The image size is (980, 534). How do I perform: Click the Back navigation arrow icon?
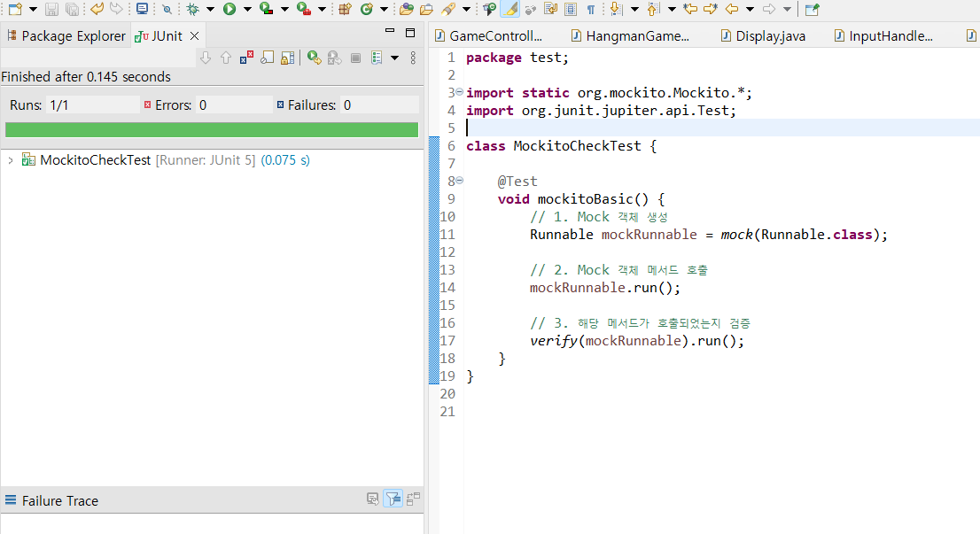pos(731,9)
